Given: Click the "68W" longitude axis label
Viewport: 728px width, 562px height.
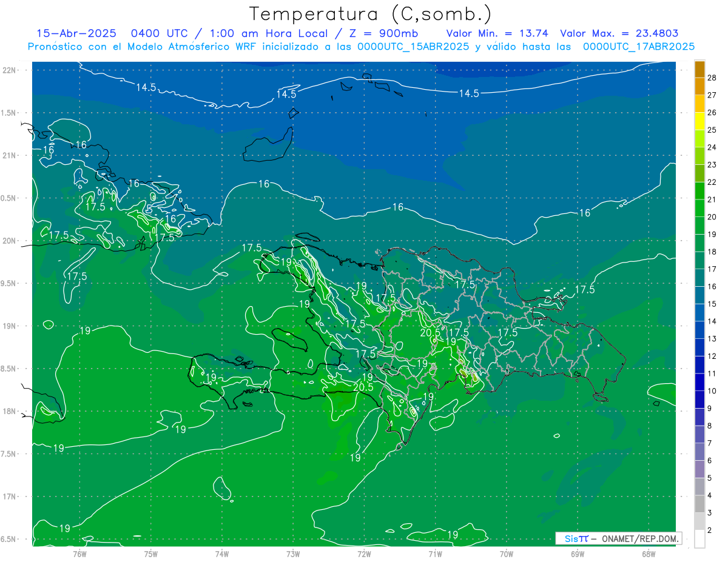Looking at the screenshot, I should tap(648, 554).
